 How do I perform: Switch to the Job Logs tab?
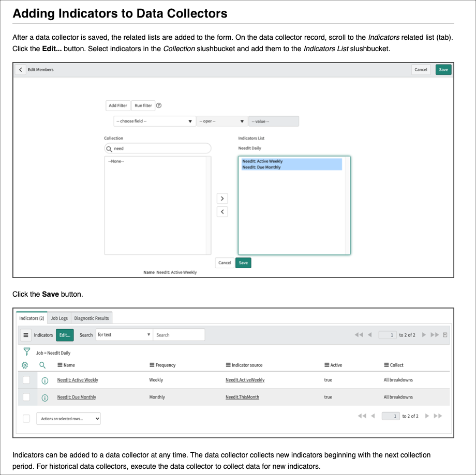pyautogui.click(x=59, y=318)
